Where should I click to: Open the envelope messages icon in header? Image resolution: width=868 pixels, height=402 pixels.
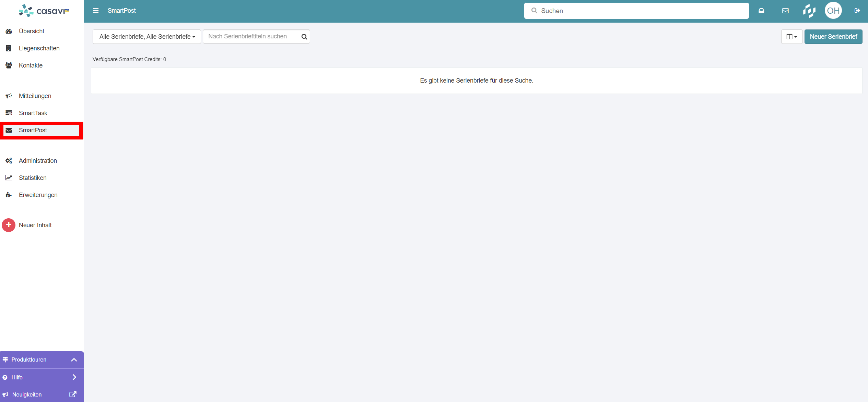[785, 11]
